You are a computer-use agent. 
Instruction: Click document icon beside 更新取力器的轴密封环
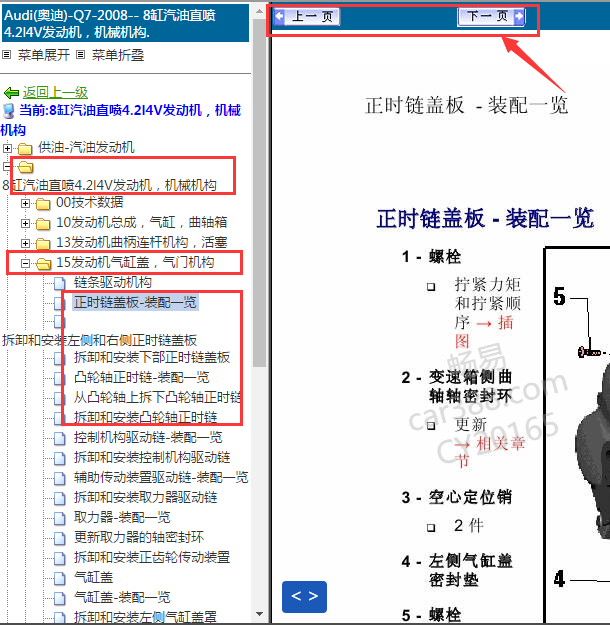(60, 539)
